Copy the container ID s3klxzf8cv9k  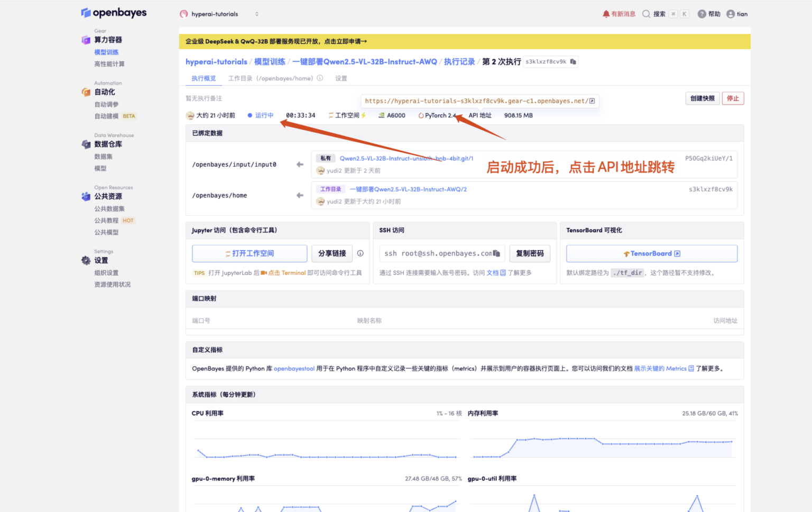573,61
